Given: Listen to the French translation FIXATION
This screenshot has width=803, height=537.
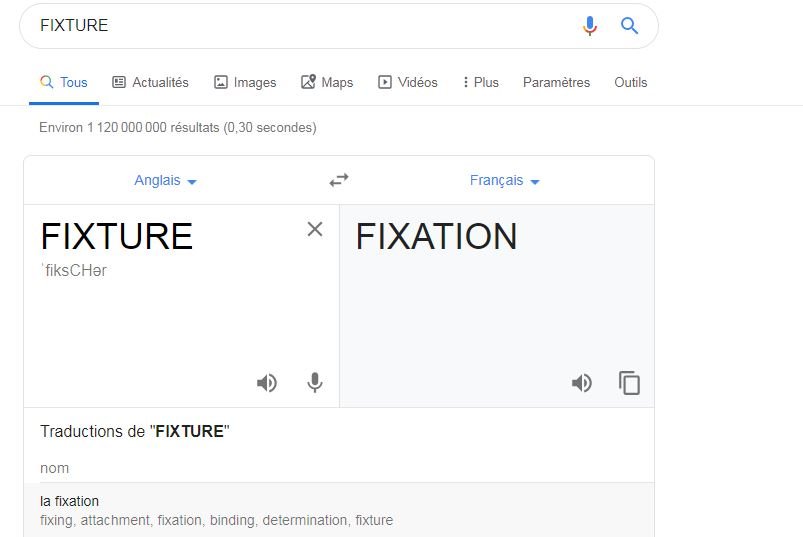Looking at the screenshot, I should point(582,383).
